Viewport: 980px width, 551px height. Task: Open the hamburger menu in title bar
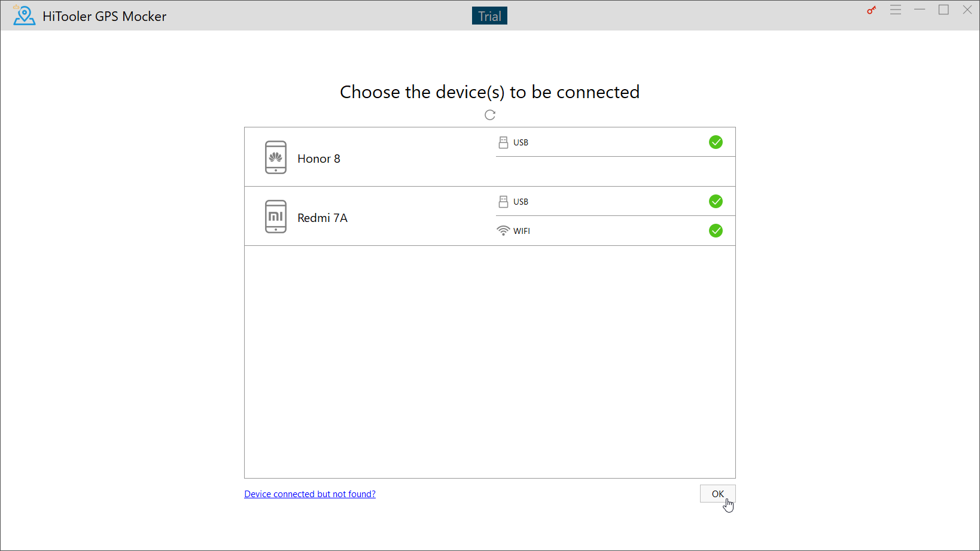[x=896, y=10]
